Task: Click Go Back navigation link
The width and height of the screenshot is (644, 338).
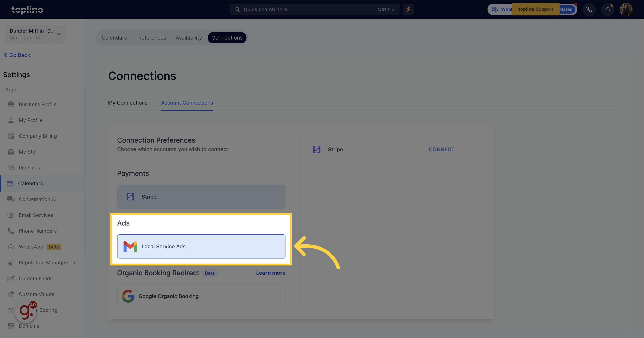Action: [17, 55]
